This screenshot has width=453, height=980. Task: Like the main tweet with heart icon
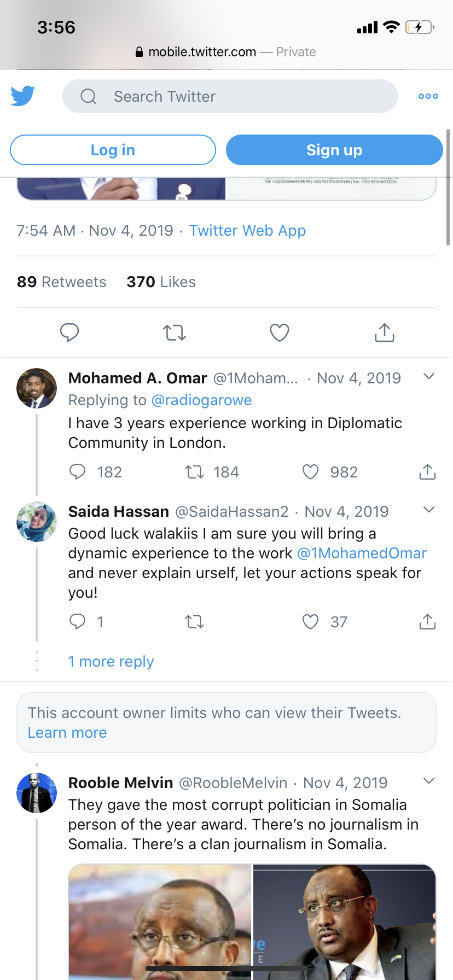(x=280, y=332)
